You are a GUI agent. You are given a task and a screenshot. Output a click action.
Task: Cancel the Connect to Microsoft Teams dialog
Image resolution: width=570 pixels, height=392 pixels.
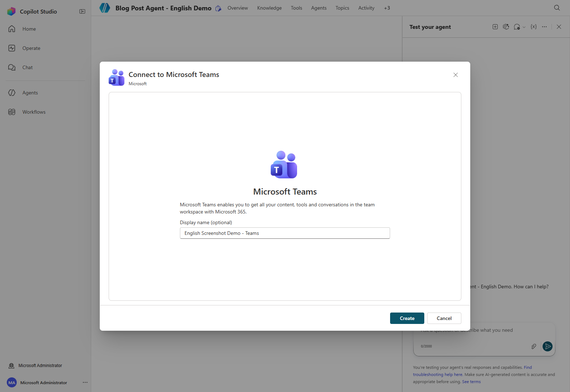444,318
